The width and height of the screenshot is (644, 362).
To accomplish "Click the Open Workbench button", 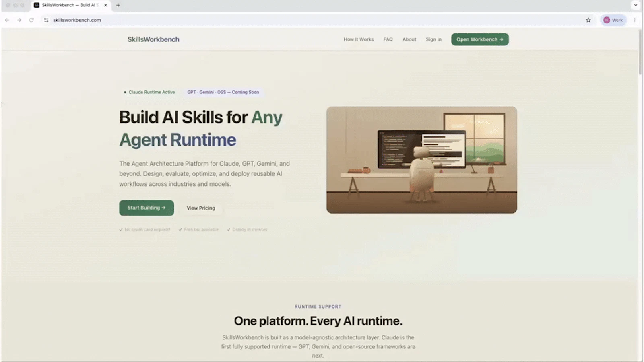I will (x=480, y=39).
